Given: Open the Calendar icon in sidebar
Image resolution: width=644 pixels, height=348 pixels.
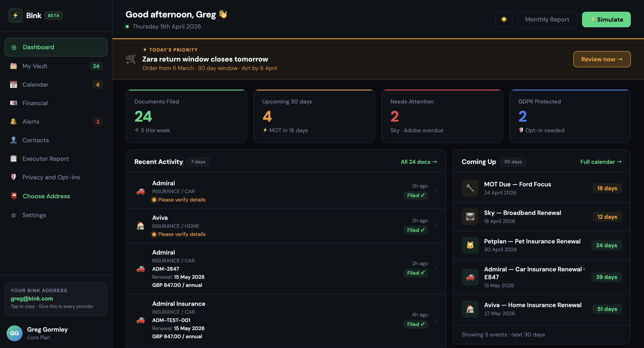Looking at the screenshot, I should coord(13,85).
